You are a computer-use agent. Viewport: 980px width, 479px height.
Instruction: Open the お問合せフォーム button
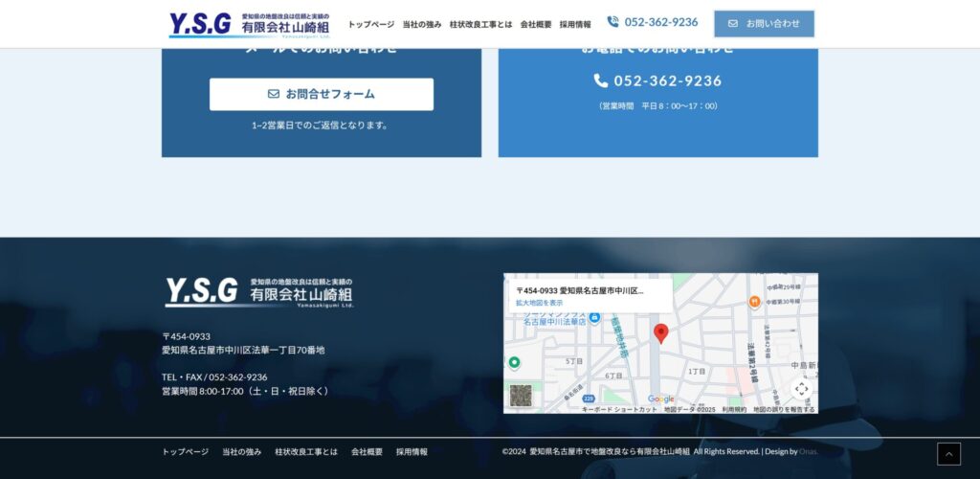click(322, 94)
